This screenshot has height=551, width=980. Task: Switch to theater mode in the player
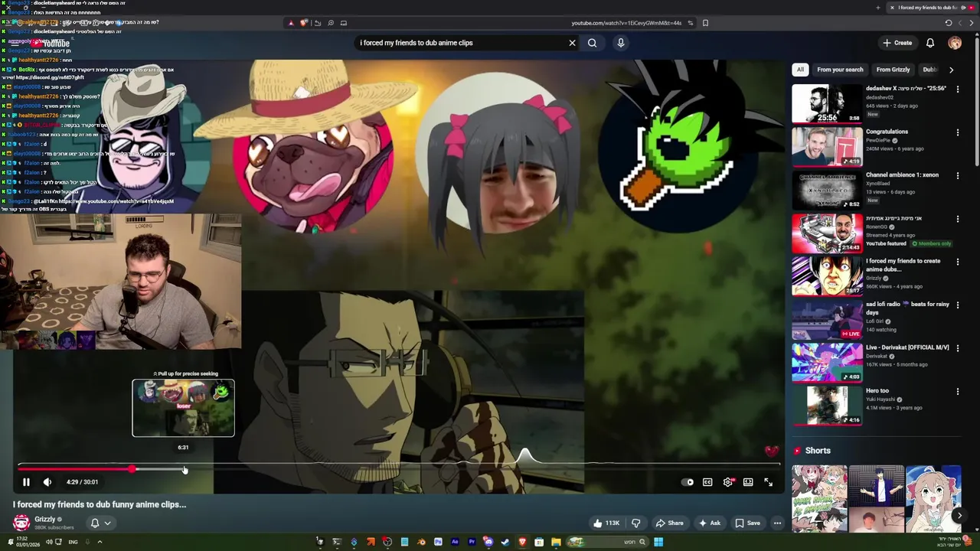(748, 482)
